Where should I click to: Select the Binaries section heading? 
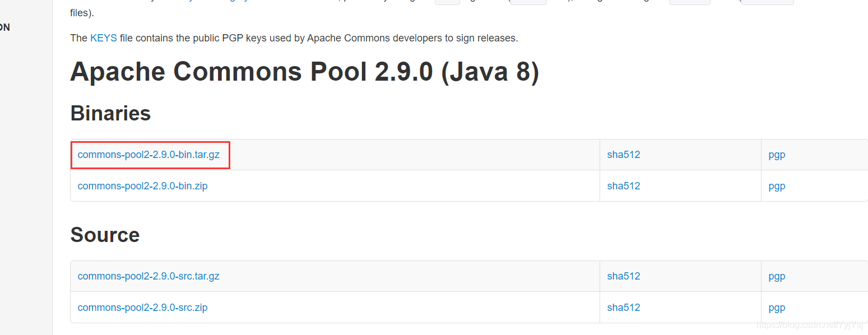tap(110, 113)
